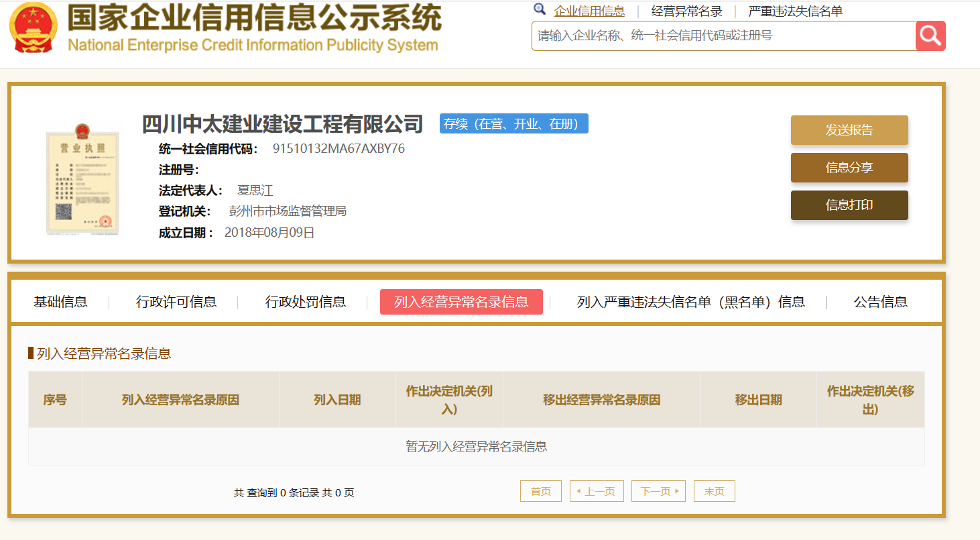The image size is (980, 540).
Task: Click the 移出日期 column header
Action: (x=758, y=400)
